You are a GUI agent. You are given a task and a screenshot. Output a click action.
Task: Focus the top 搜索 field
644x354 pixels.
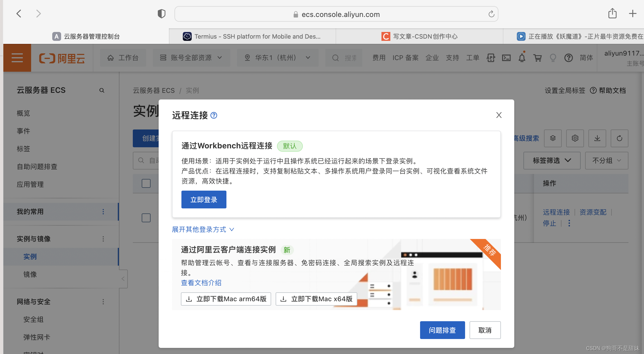pos(344,58)
